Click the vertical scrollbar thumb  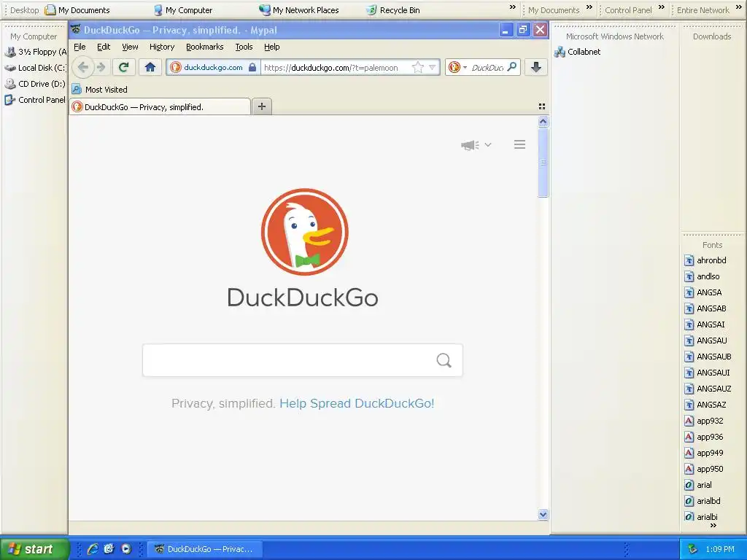(x=543, y=163)
